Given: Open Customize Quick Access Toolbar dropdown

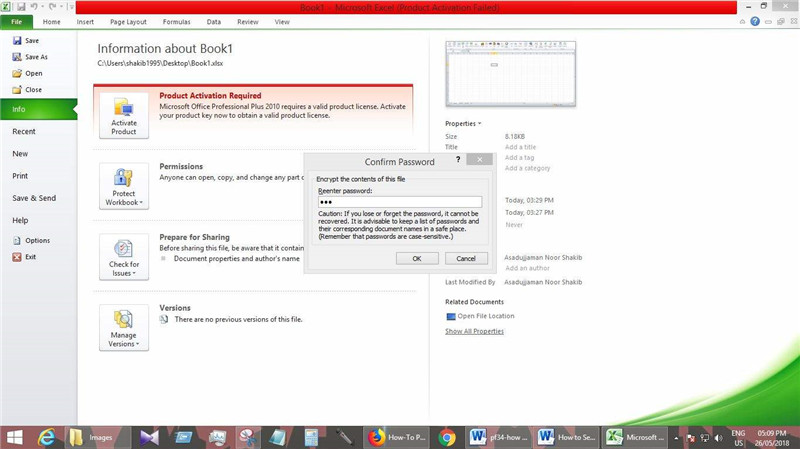Looking at the screenshot, I should click(x=70, y=7).
